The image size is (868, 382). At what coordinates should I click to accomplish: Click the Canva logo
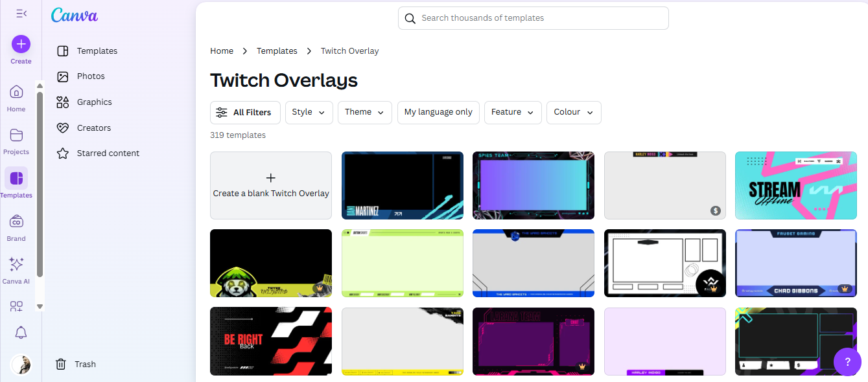[75, 15]
